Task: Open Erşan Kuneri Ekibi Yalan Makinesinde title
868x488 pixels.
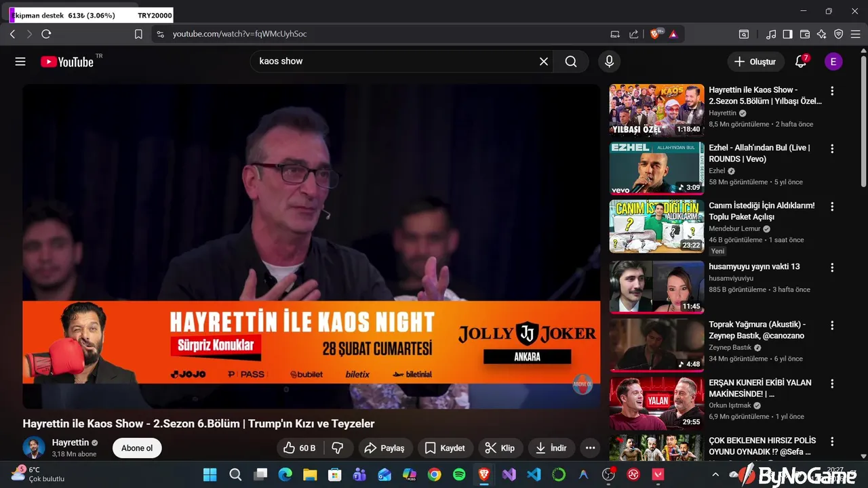Action: [x=760, y=388]
